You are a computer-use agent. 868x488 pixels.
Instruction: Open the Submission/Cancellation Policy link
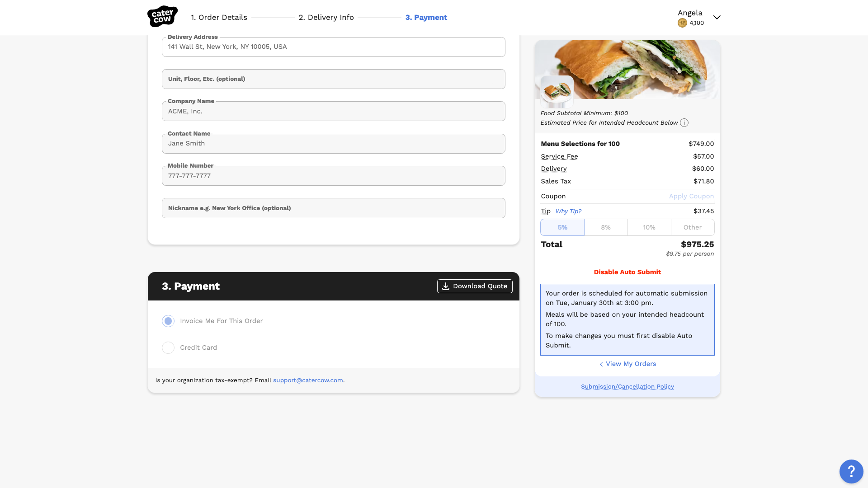tap(627, 386)
